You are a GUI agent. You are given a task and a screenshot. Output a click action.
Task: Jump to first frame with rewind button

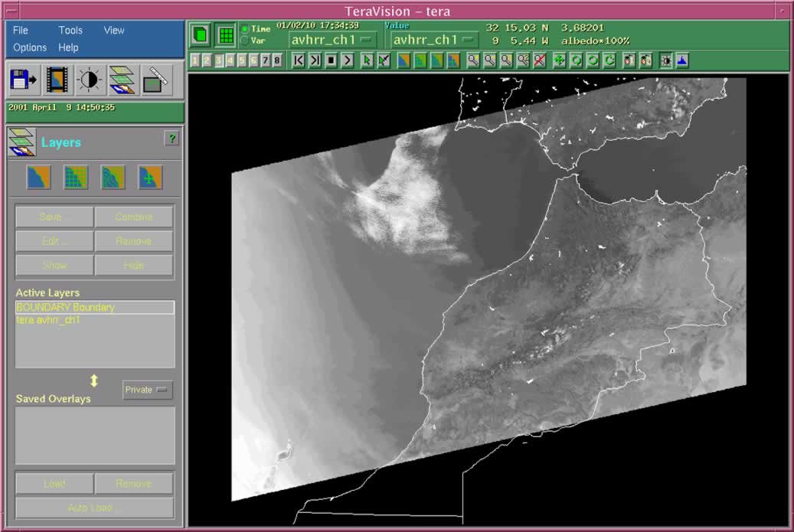pos(299,60)
